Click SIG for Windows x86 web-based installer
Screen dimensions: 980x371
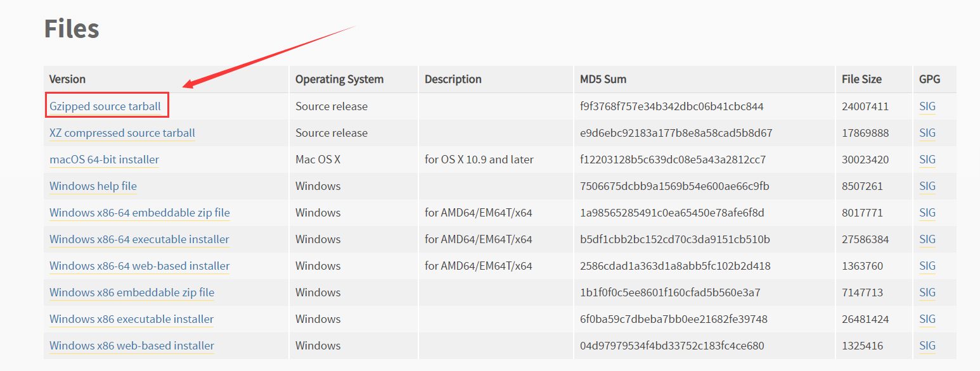(927, 346)
